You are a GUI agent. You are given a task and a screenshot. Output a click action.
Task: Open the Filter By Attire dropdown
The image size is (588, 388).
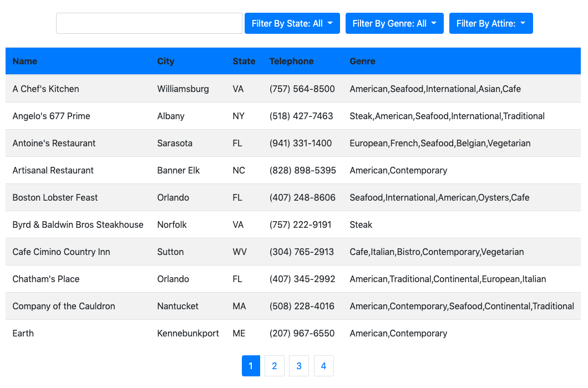click(491, 23)
